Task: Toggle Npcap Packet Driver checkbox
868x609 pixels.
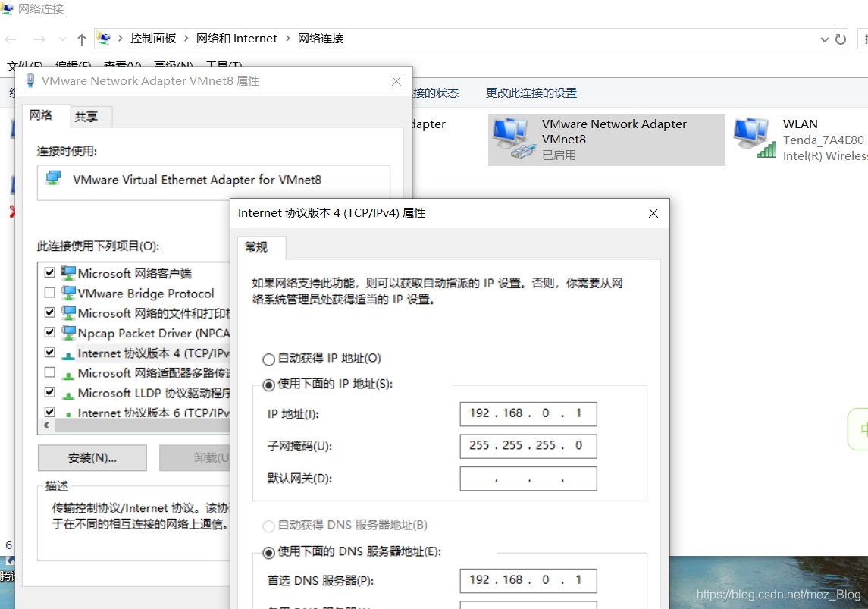Action: (x=50, y=332)
